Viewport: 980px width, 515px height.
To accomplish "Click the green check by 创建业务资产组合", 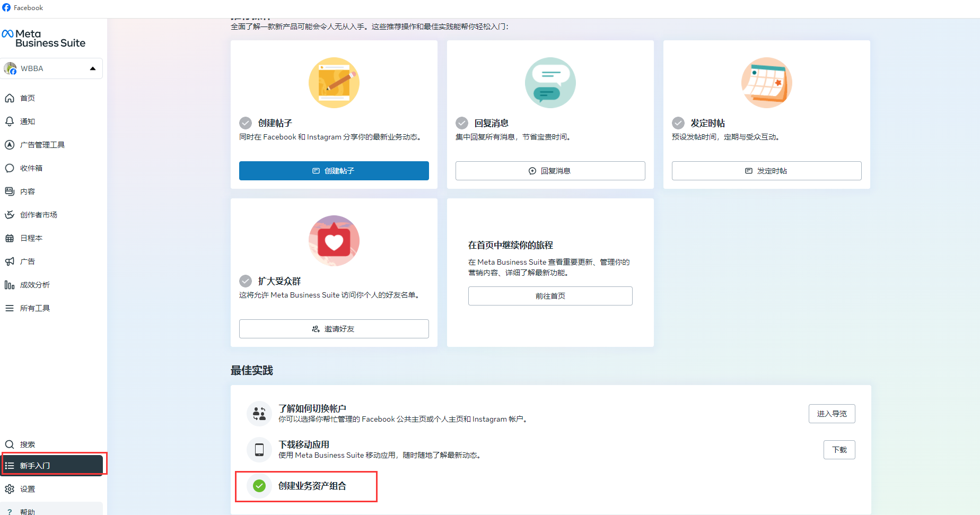I will [259, 486].
